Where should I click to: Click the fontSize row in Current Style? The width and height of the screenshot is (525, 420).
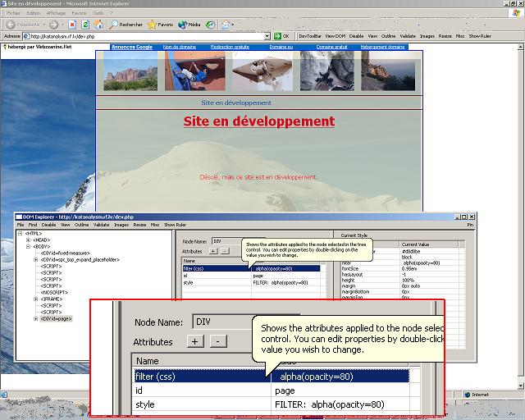point(403,268)
